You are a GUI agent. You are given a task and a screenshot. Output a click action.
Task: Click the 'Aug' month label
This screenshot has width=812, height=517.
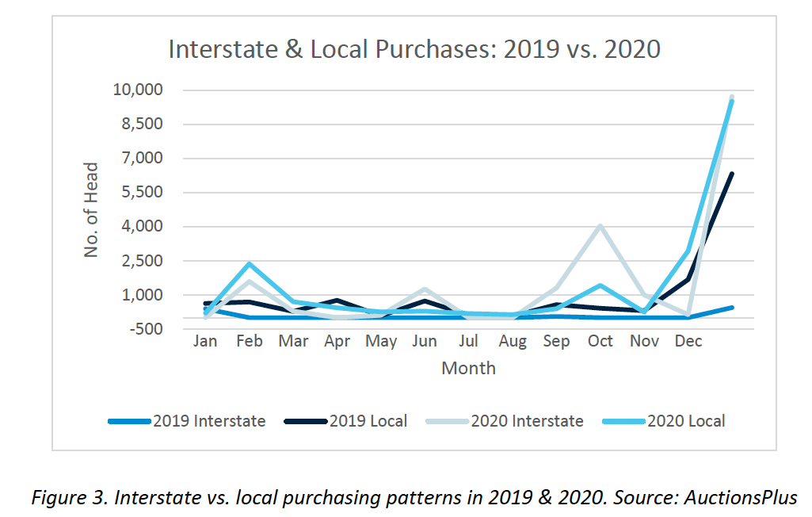[513, 342]
